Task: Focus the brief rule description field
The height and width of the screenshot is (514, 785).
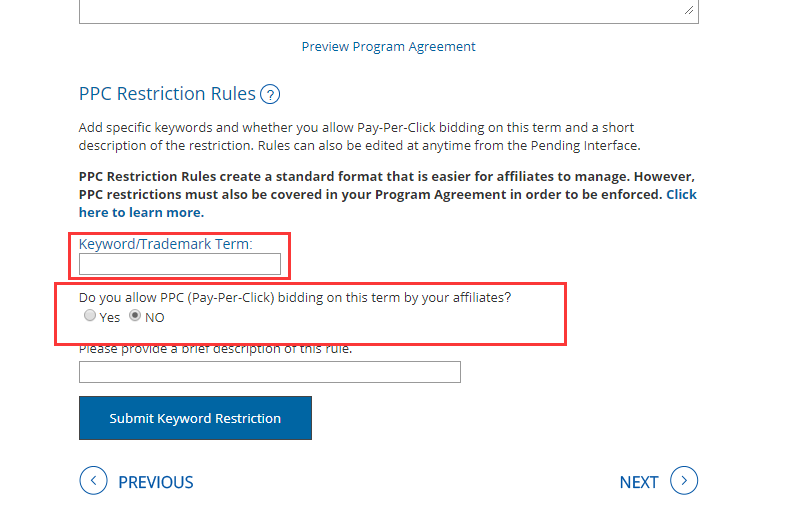Action: pyautogui.click(x=270, y=372)
